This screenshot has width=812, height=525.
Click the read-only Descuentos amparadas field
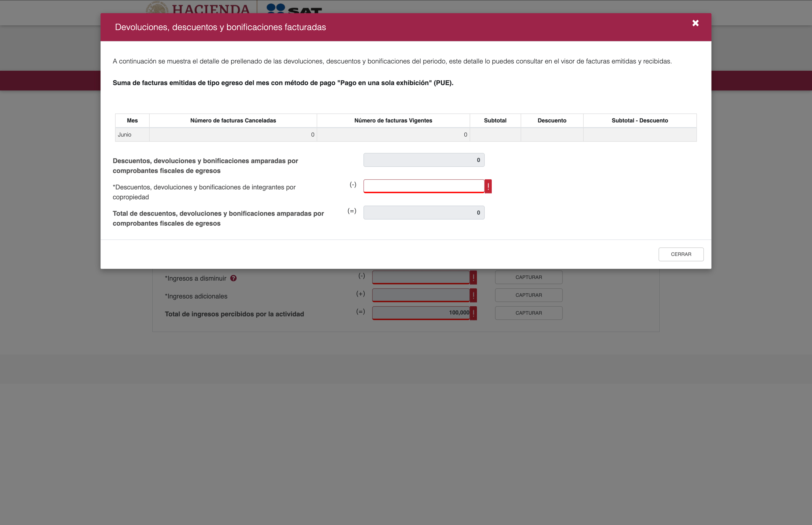pyautogui.click(x=423, y=160)
